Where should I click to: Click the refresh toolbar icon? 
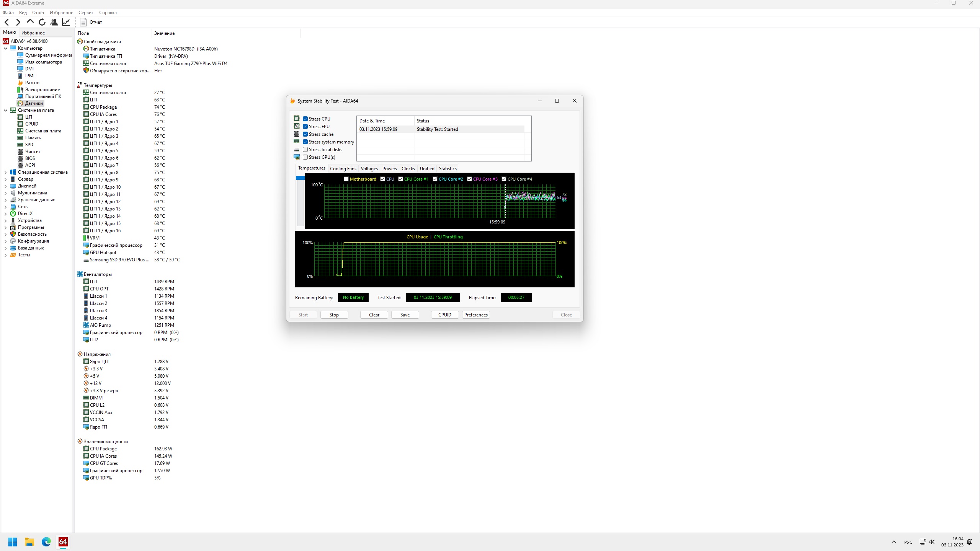coord(42,22)
